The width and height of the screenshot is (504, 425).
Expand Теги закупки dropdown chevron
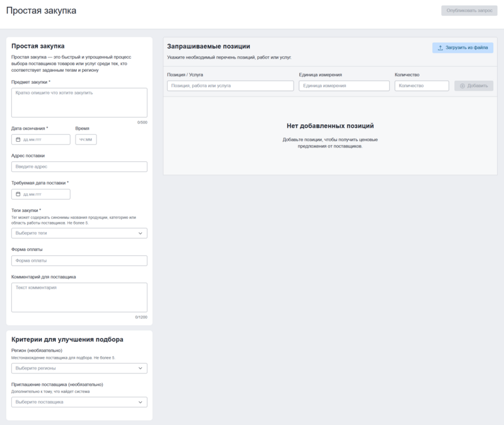[140, 233]
